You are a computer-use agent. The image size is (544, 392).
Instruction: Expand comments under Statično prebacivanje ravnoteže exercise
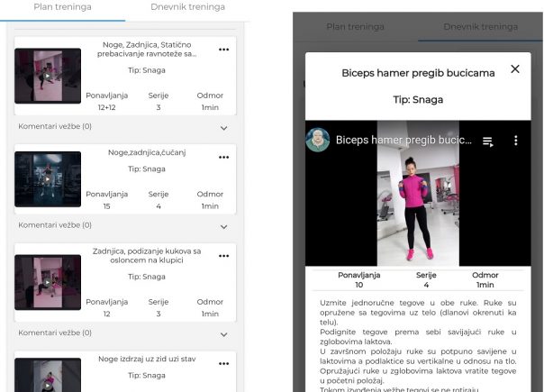pos(224,128)
